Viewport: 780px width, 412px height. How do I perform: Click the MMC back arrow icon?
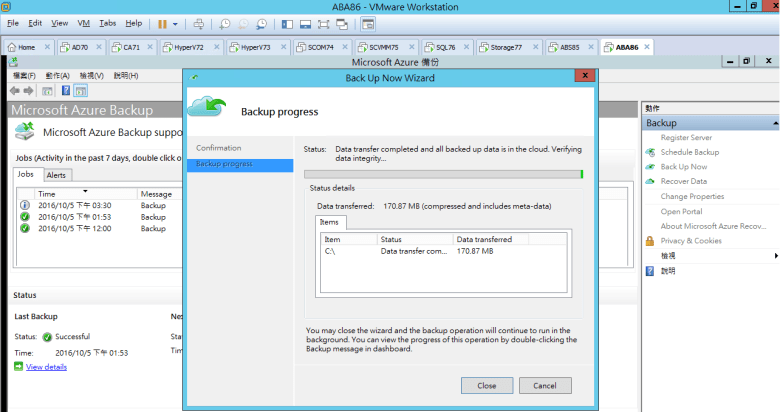(15, 90)
